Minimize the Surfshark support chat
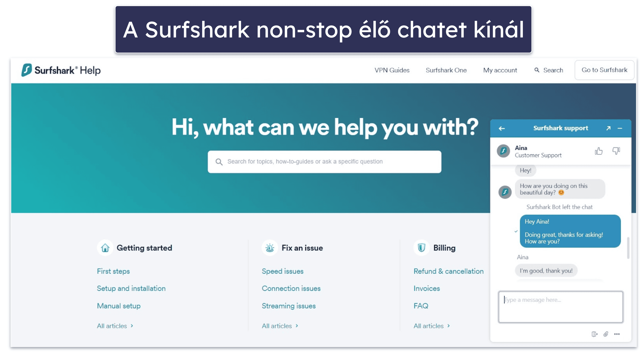Screen dimensions: 644x354 pos(620,128)
